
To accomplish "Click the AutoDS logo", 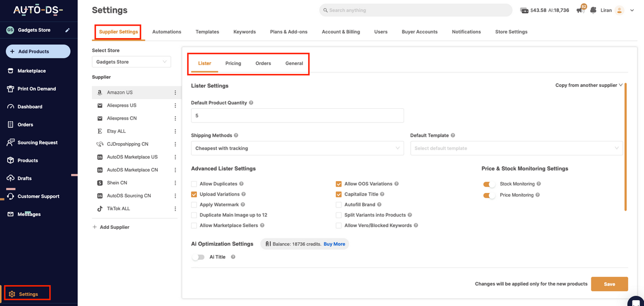I will pyautogui.click(x=38, y=10).
